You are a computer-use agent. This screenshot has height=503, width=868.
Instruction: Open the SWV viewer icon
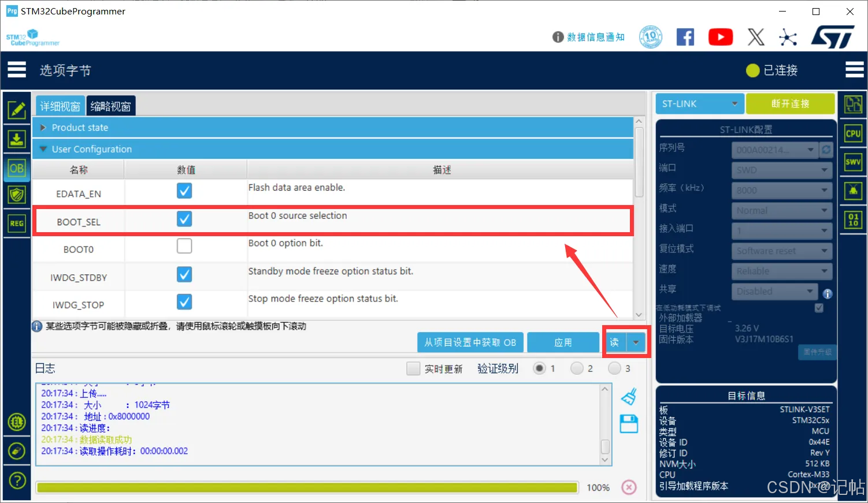click(853, 162)
